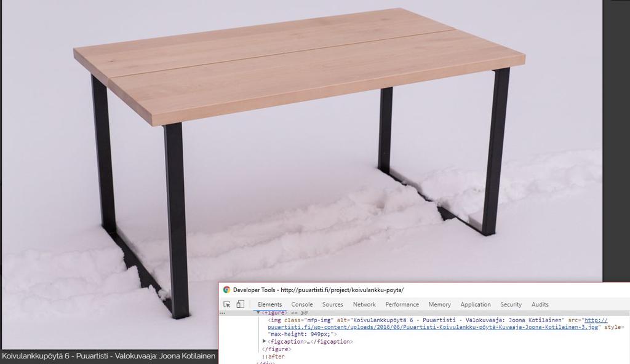This screenshot has width=630, height=364.
Task: Click the image caption text below the photo
Action: 108,356
